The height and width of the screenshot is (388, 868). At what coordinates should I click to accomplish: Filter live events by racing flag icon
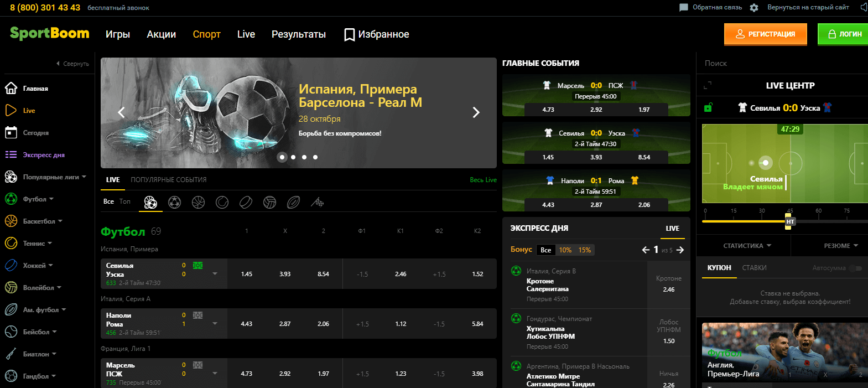(317, 203)
